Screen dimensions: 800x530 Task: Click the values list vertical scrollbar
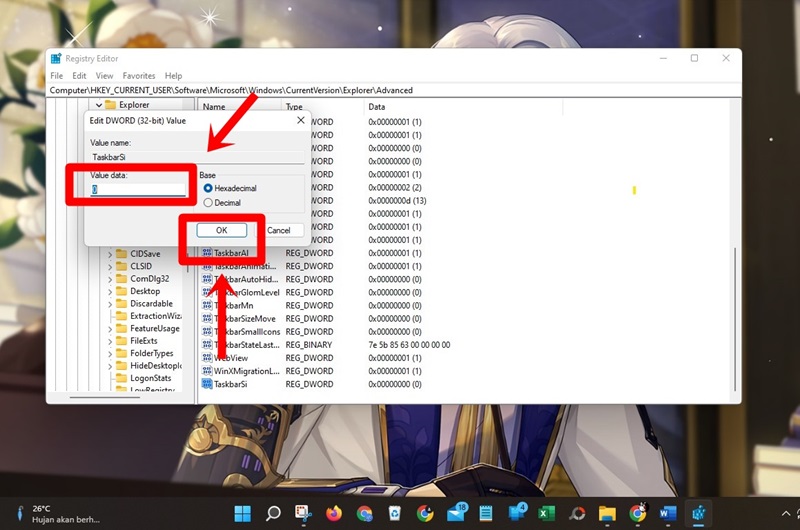[735, 319]
